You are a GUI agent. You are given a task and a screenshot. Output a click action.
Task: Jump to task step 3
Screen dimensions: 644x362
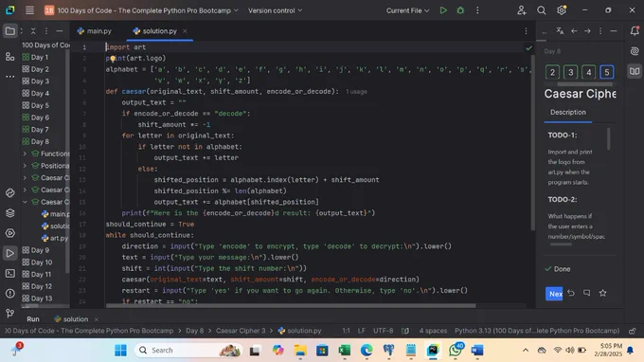pyautogui.click(x=570, y=72)
